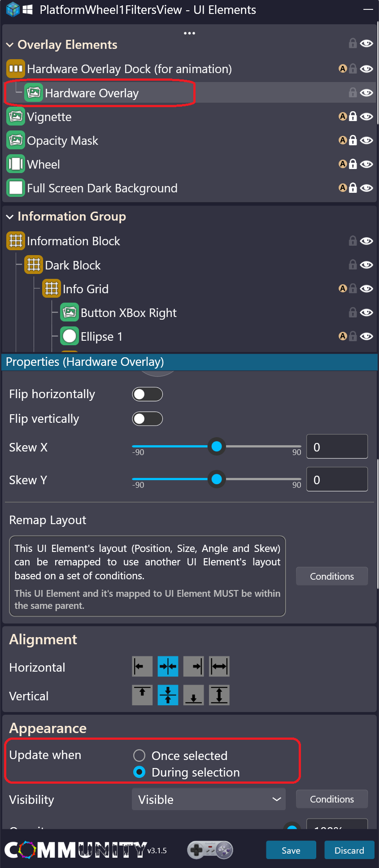
Task: Choose horizontal stretch alignment icon
Action: point(219,666)
